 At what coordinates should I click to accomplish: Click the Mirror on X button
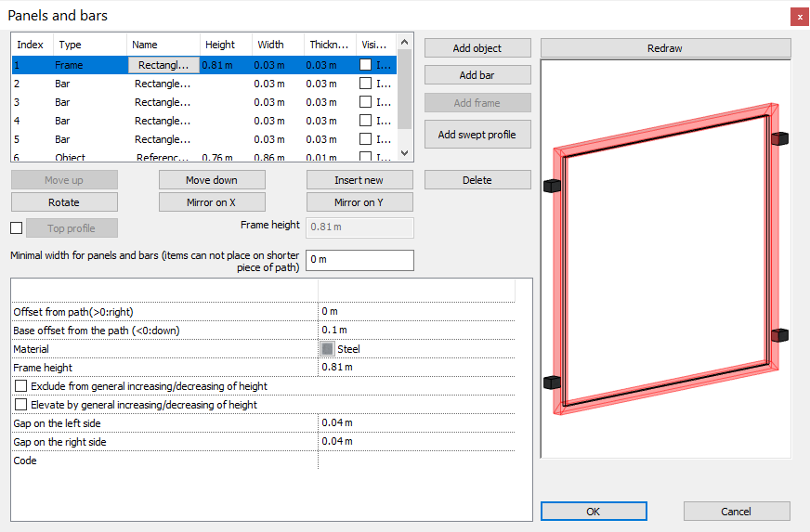pos(212,202)
